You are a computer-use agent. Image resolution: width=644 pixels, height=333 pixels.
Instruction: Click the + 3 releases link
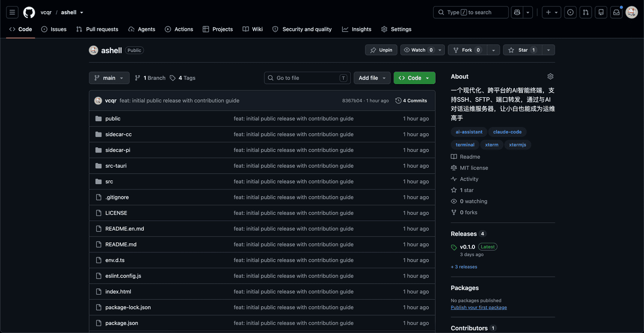pos(464,267)
